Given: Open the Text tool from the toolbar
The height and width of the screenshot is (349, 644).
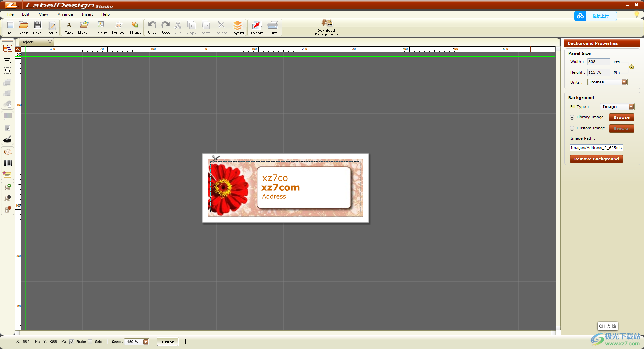Looking at the screenshot, I should [69, 27].
